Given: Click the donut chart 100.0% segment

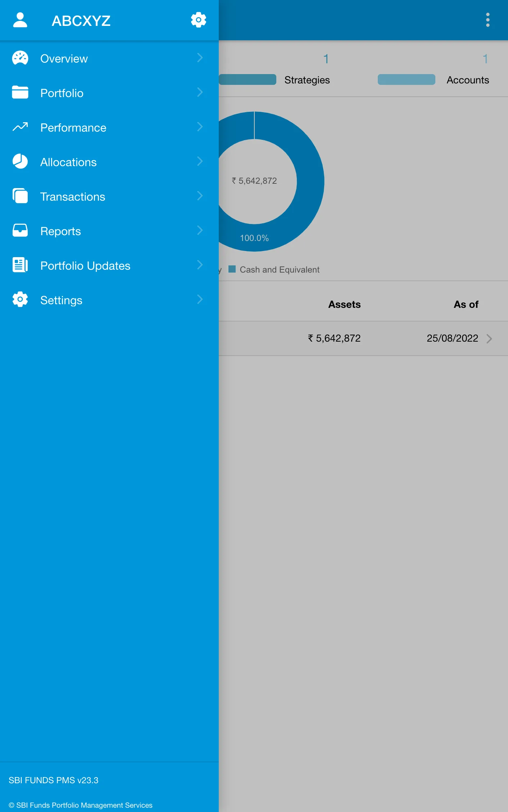Looking at the screenshot, I should 254,238.
